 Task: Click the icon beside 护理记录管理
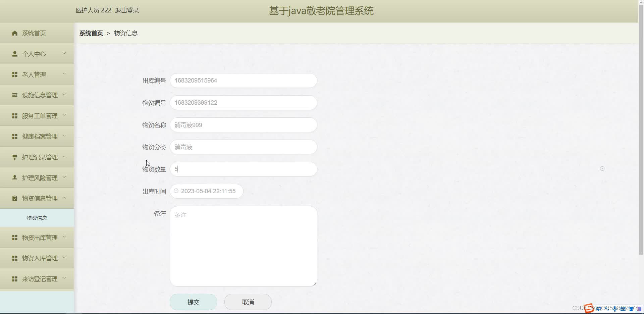[15, 157]
